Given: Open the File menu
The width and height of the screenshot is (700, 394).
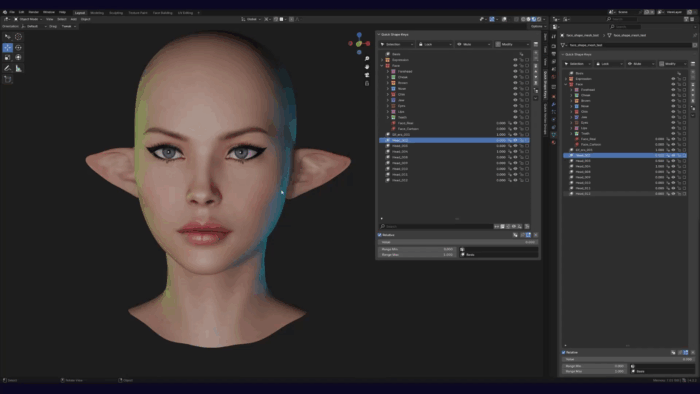Looking at the screenshot, I should coord(12,12).
